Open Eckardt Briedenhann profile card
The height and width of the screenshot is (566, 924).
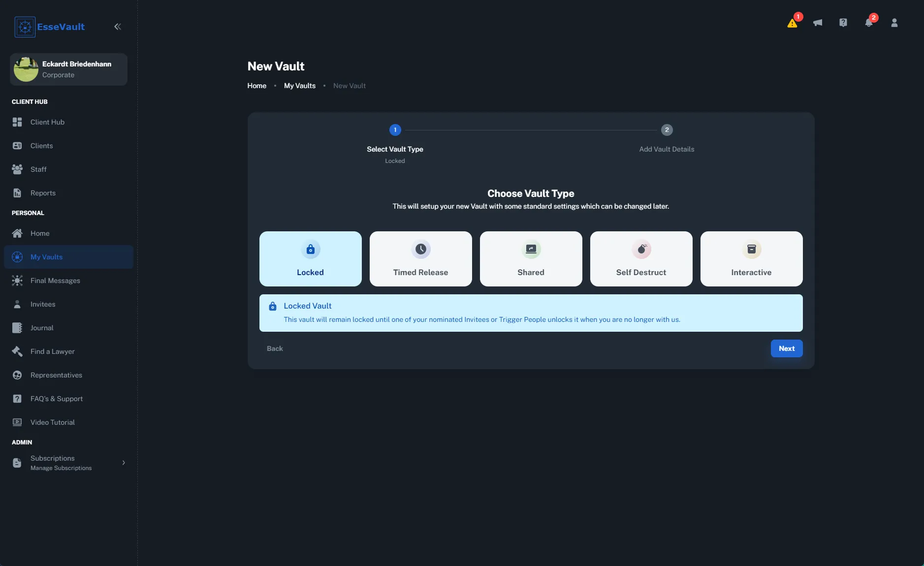click(x=69, y=69)
